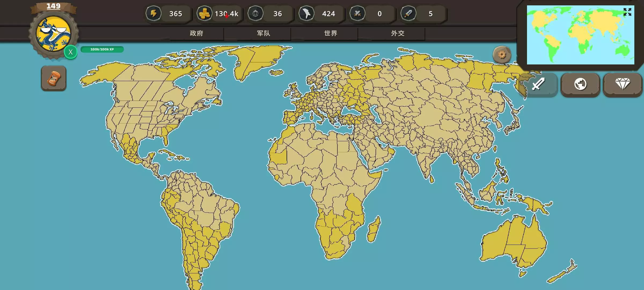
Task: Open the 世界 world tab
Action: [331, 33]
